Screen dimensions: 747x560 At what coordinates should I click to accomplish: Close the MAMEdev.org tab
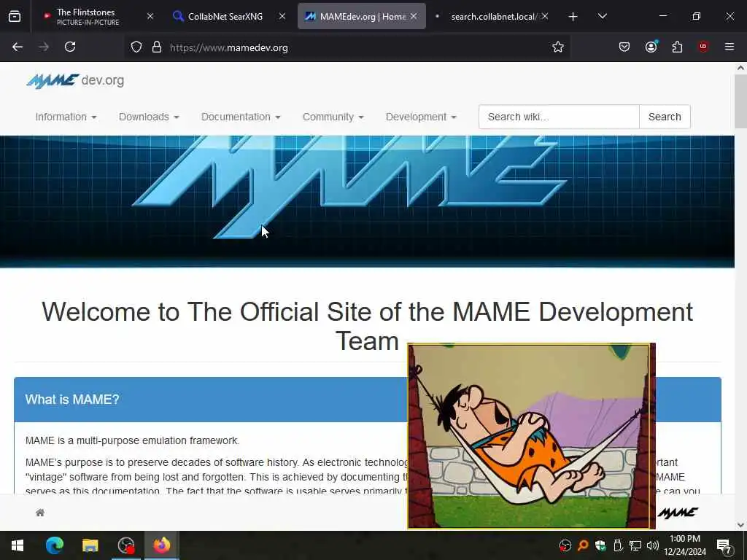[x=414, y=16]
